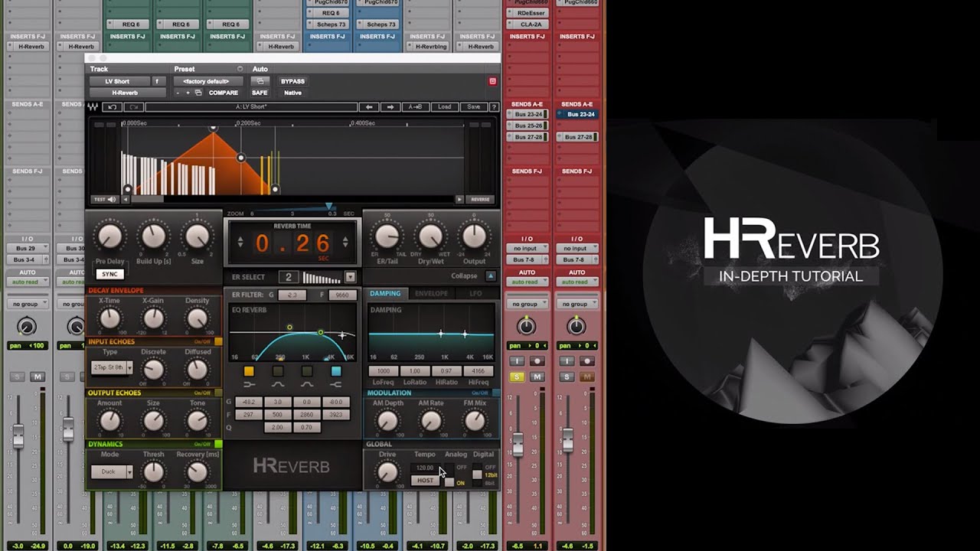Image resolution: width=980 pixels, height=551 pixels.
Task: Click Bus 23-24 send on mixer channel
Action: point(527,114)
